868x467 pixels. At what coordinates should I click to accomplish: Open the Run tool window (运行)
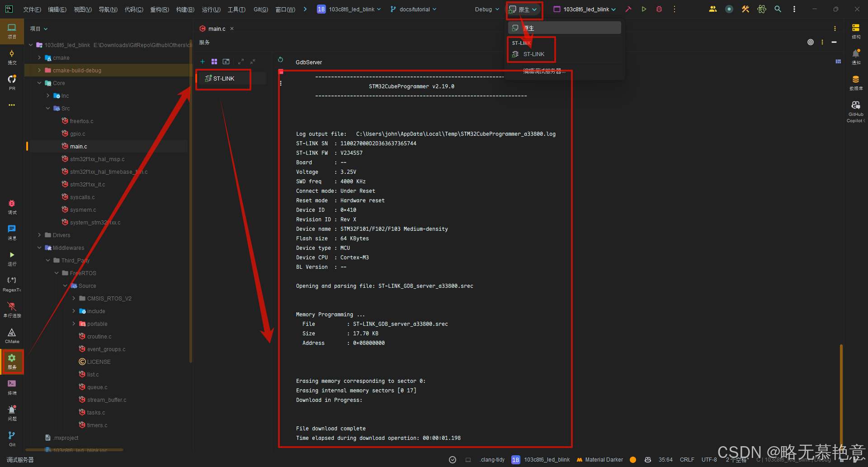click(x=12, y=258)
